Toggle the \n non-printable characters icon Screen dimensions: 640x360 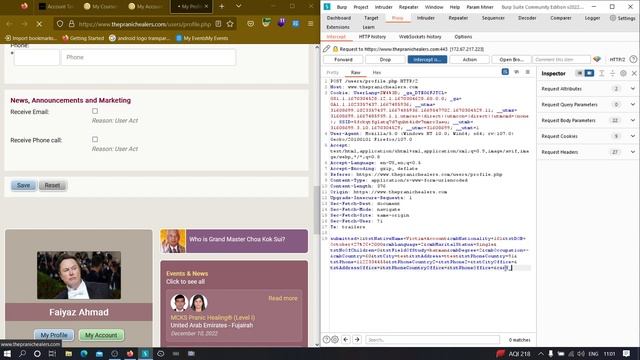click(x=516, y=72)
